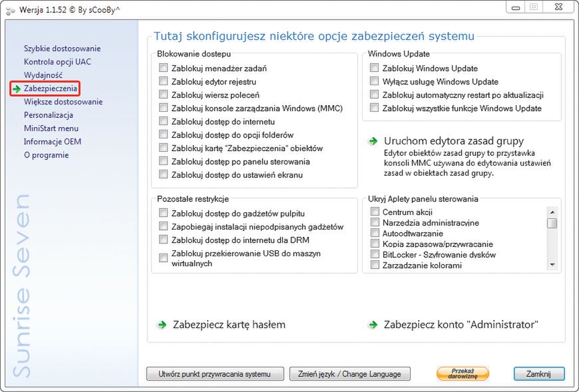579x392 pixels.
Task: Open "Zmień język / Change Language"
Action: coord(349,374)
